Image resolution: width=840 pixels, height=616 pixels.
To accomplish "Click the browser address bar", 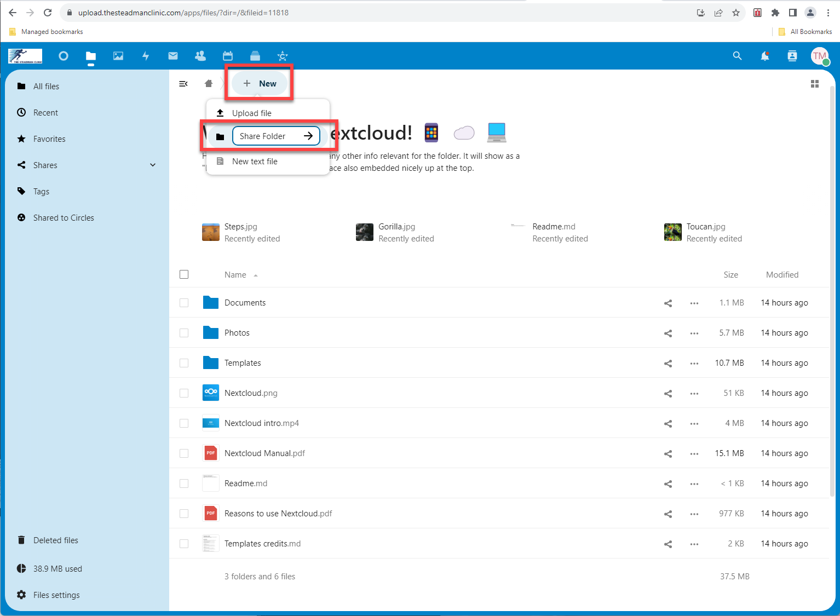I will (378, 13).
